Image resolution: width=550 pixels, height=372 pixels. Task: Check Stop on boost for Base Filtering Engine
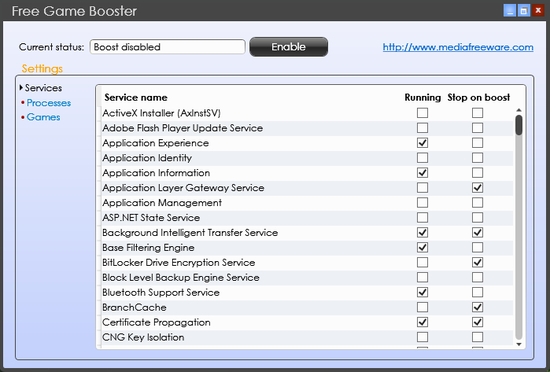click(477, 248)
